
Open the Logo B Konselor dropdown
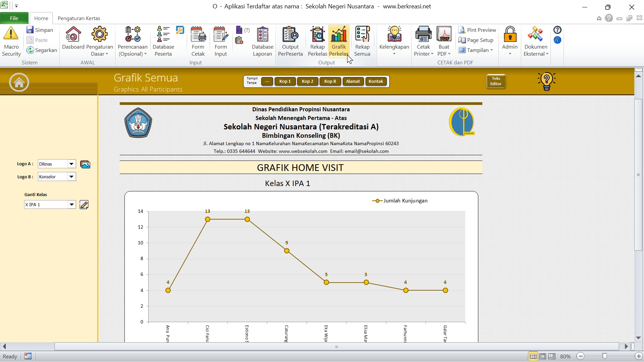(71, 177)
